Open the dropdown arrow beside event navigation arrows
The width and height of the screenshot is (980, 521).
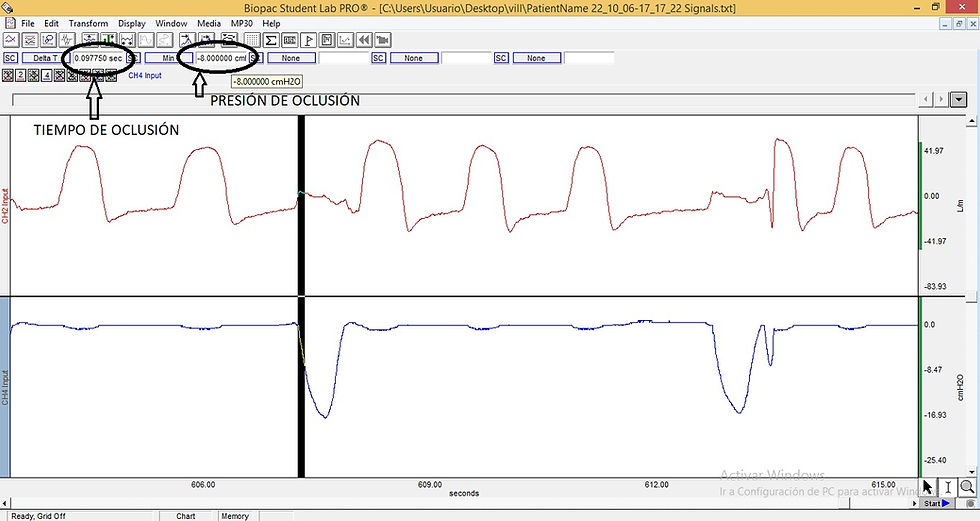(x=958, y=99)
